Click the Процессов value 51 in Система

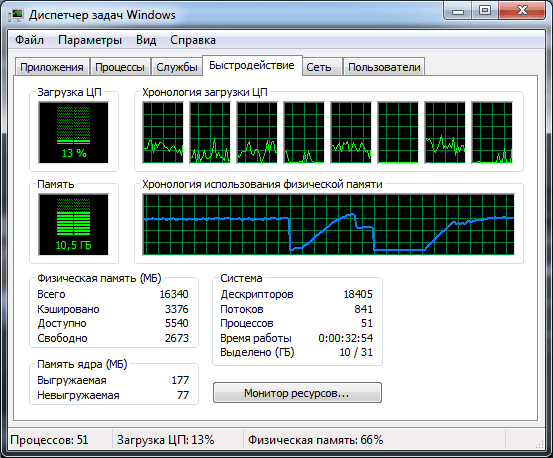pyautogui.click(x=367, y=323)
